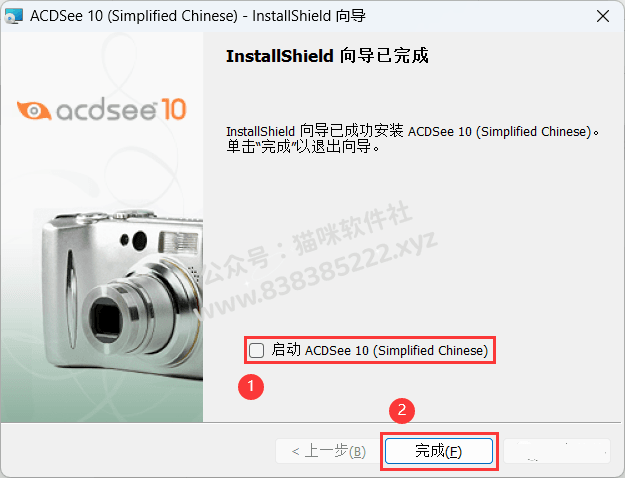Click the camera flash in the picture
The height and width of the screenshot is (478, 625).
[178, 242]
